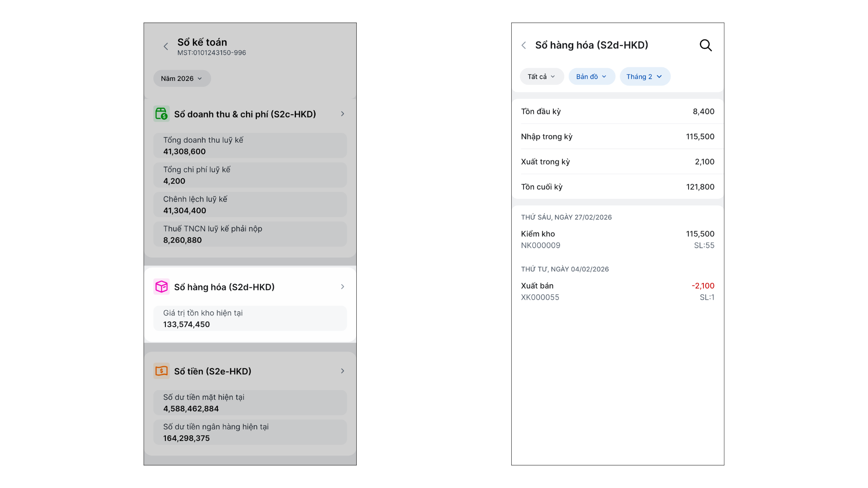Open Sổ tiền (S2e-HKD) chevron arrow
Image resolution: width=868 pixels, height=488 pixels.
click(342, 371)
